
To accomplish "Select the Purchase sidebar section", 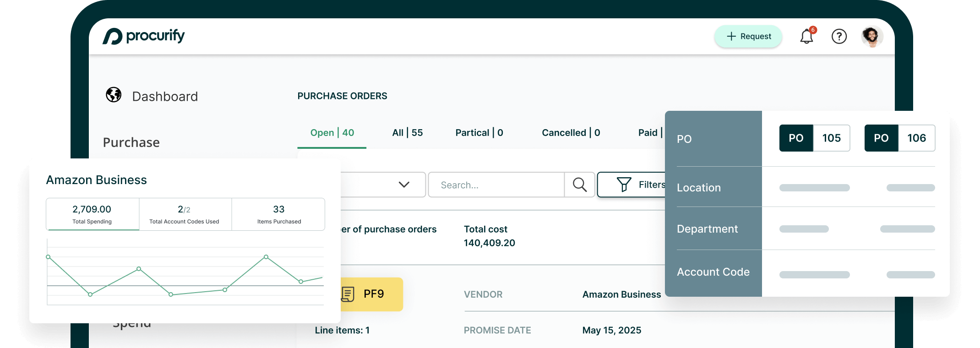I will [131, 142].
